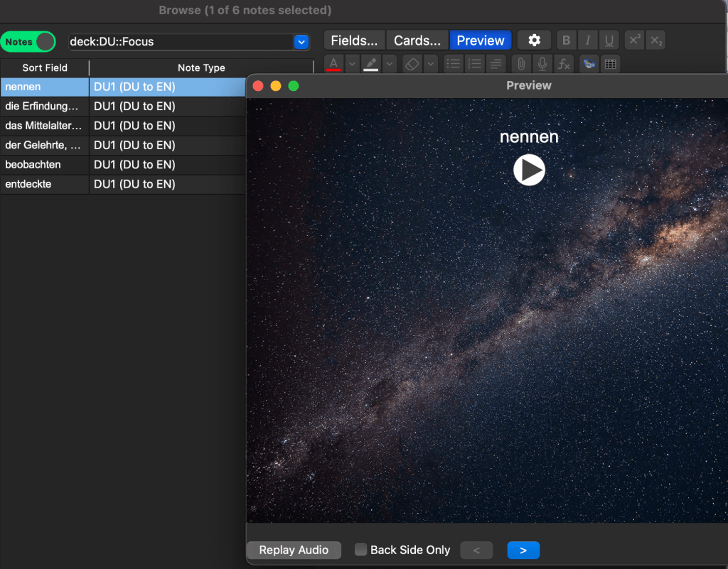This screenshot has width=728, height=569.
Task: Open the text color dropdown arrow
Action: (x=352, y=64)
